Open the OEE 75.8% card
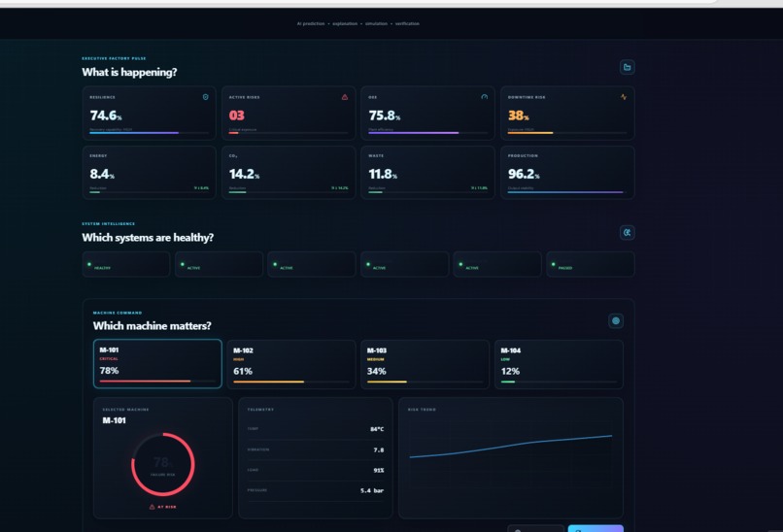This screenshot has width=783, height=532. [428, 114]
